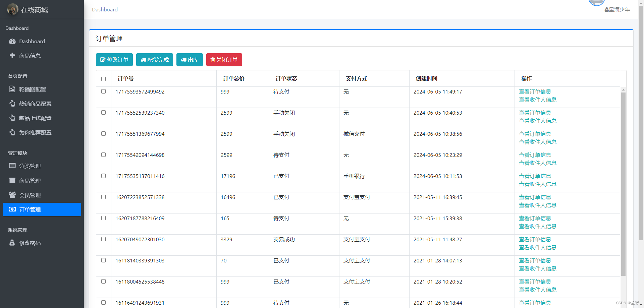Check the box for order 17175552539237340

(103, 113)
